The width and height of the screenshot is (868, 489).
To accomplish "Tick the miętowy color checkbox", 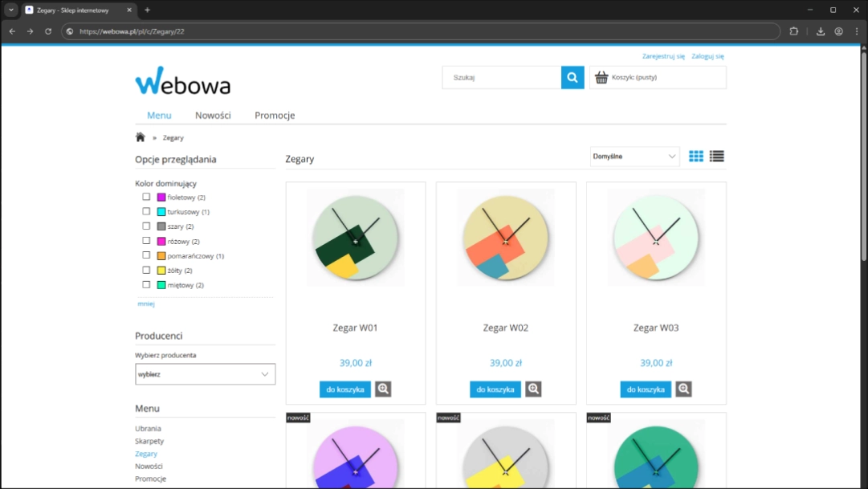I will [x=146, y=284].
